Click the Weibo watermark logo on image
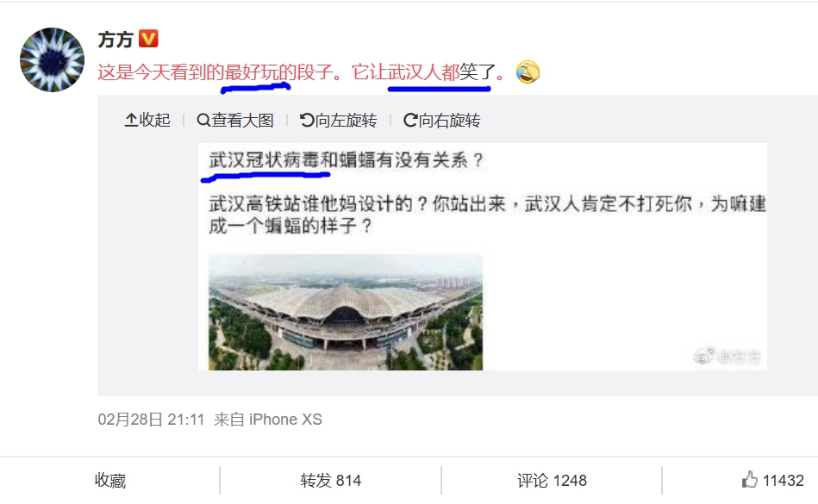This screenshot has width=818, height=504. (704, 357)
